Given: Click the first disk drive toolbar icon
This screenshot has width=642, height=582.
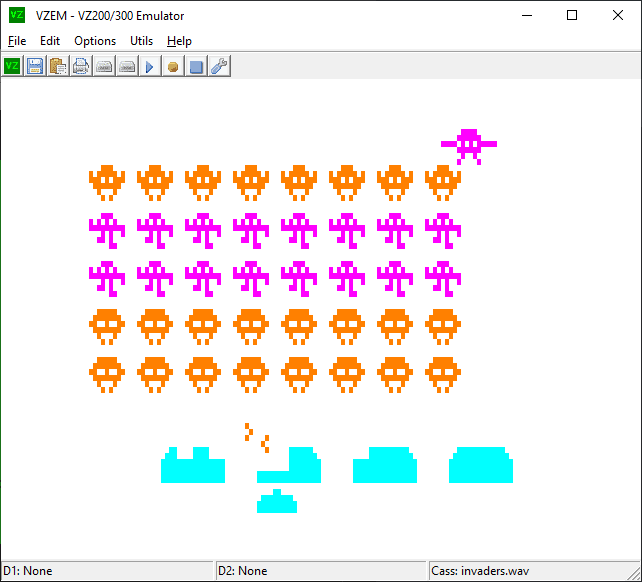Looking at the screenshot, I should pyautogui.click(x=104, y=66).
